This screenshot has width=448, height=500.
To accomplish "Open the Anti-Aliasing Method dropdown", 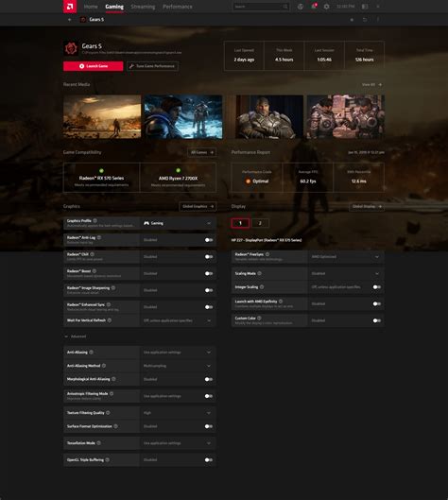I will coord(178,366).
